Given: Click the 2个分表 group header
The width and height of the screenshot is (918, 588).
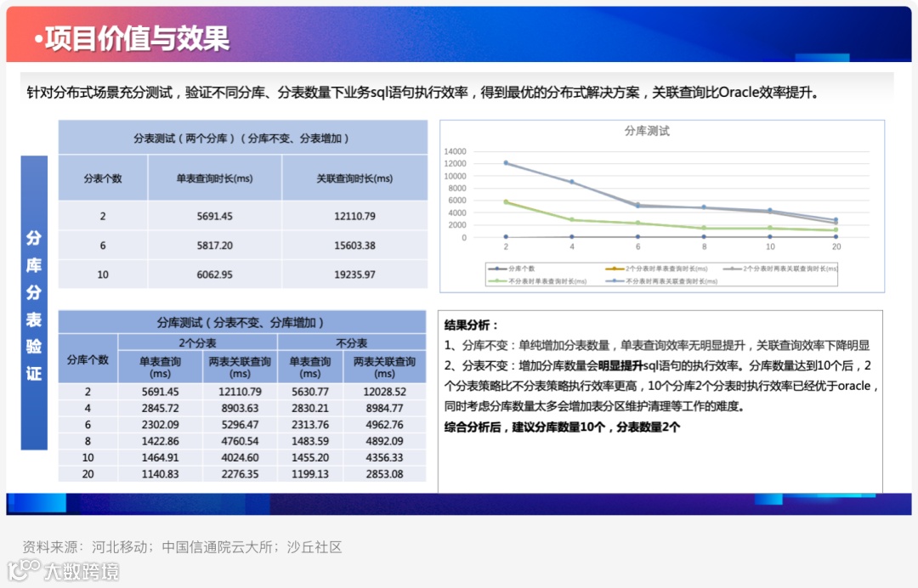Looking at the screenshot, I should [x=197, y=342].
